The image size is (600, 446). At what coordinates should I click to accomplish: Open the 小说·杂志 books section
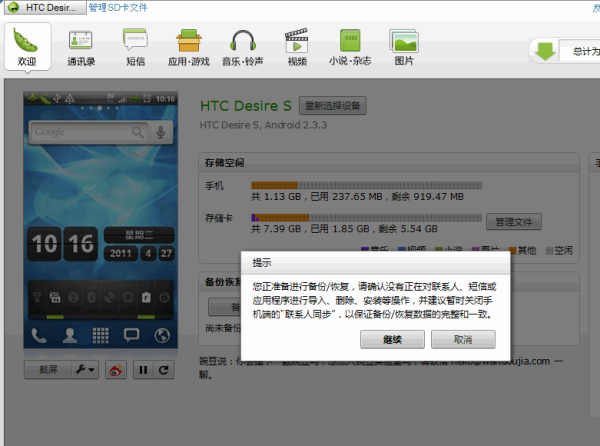pos(350,47)
